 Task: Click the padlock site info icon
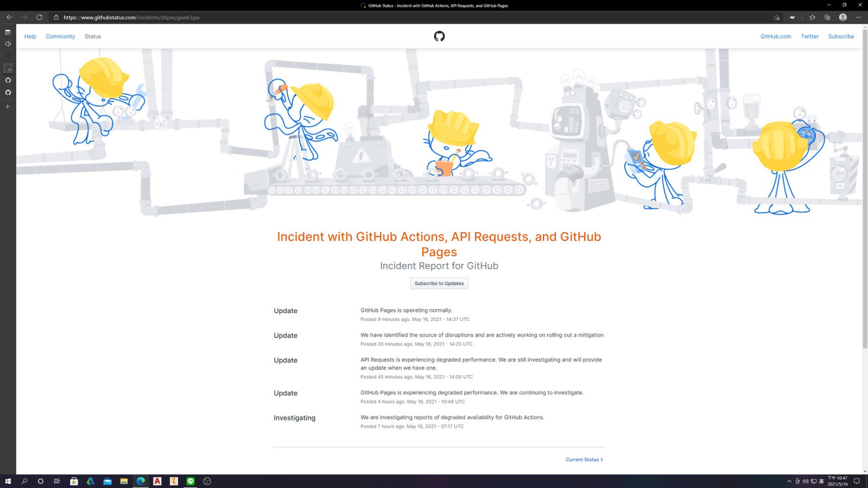click(56, 17)
